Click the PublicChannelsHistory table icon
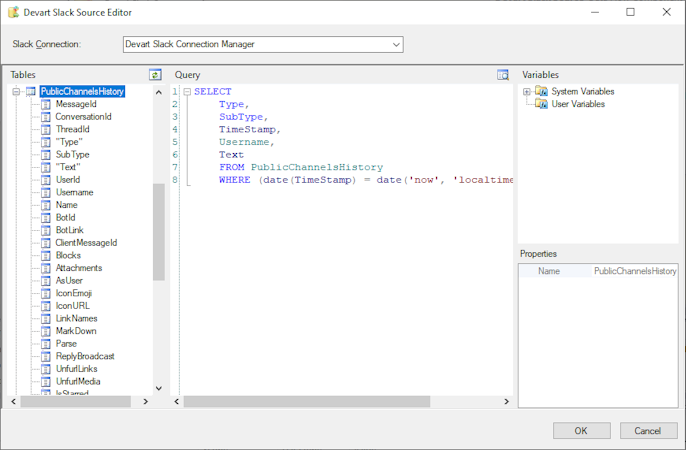The image size is (686, 450). [x=31, y=91]
